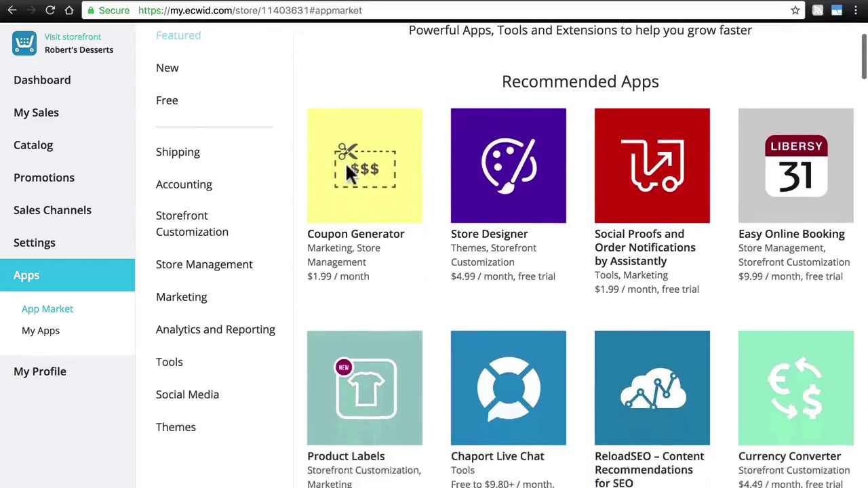
Task: Bookmark page with the star icon
Action: tap(795, 10)
